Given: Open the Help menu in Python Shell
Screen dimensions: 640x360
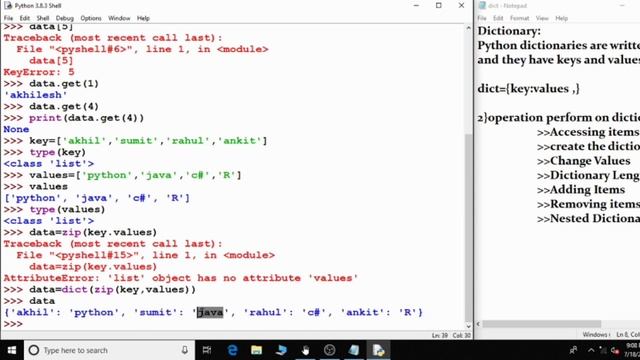Looking at the screenshot, I should (143, 18).
